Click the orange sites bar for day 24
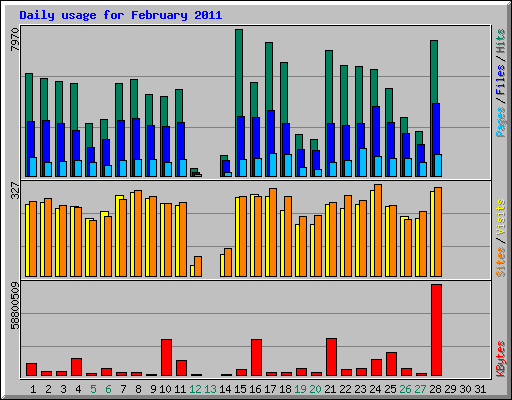 pos(378,230)
